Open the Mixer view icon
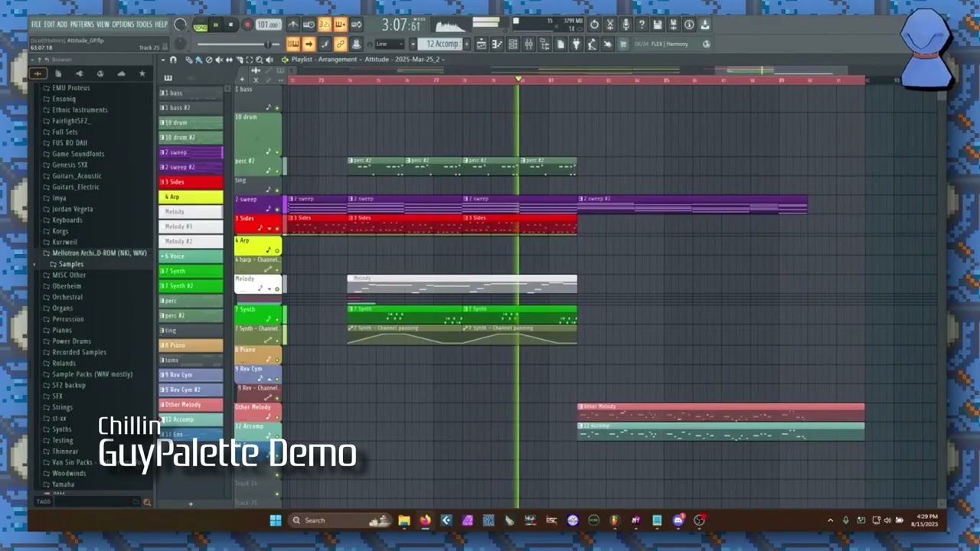This screenshot has height=551, width=980. pyautogui.click(x=528, y=44)
